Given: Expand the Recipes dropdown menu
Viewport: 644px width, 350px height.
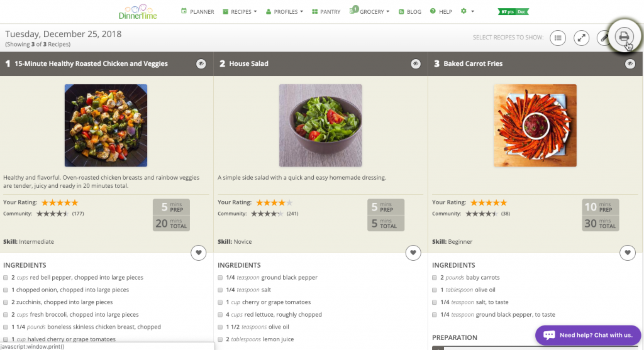Looking at the screenshot, I should (x=240, y=11).
